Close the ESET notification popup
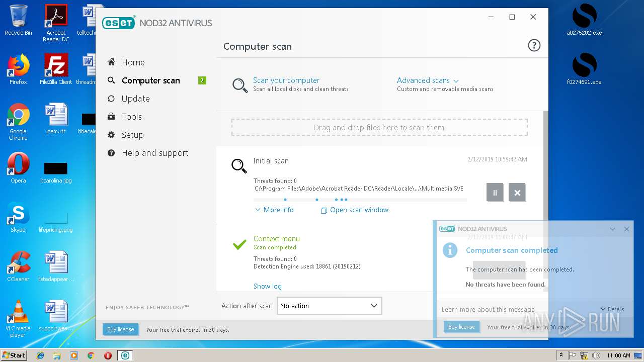The image size is (644, 362). tap(626, 229)
